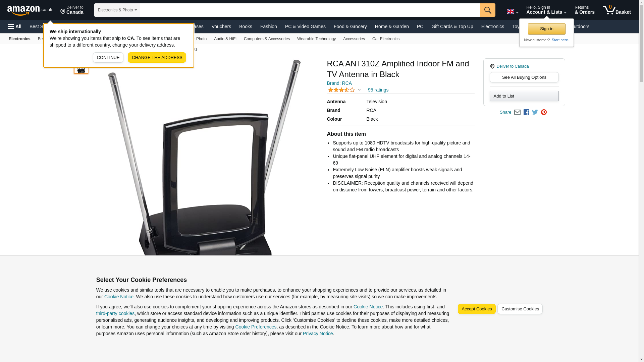Open the 95 ratings link

click(x=378, y=90)
